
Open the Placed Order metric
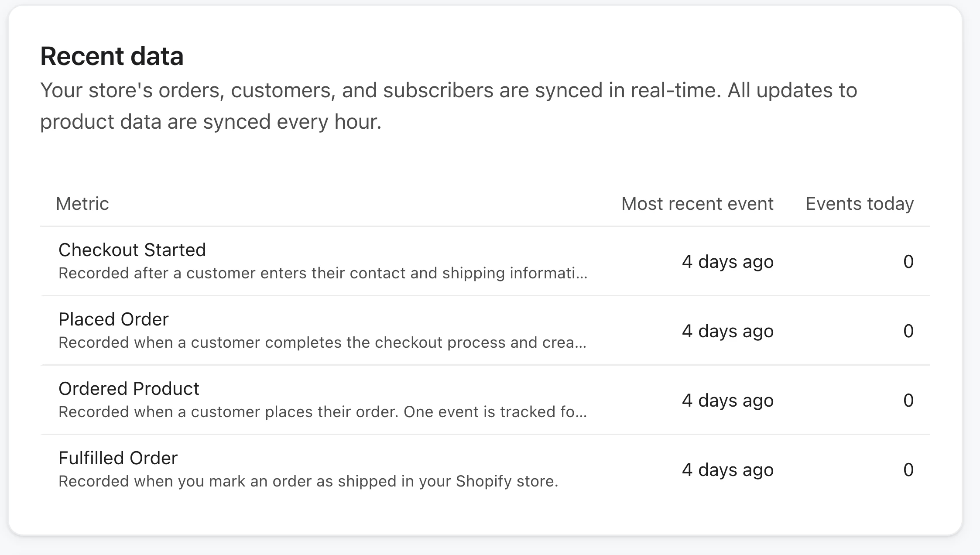(113, 319)
